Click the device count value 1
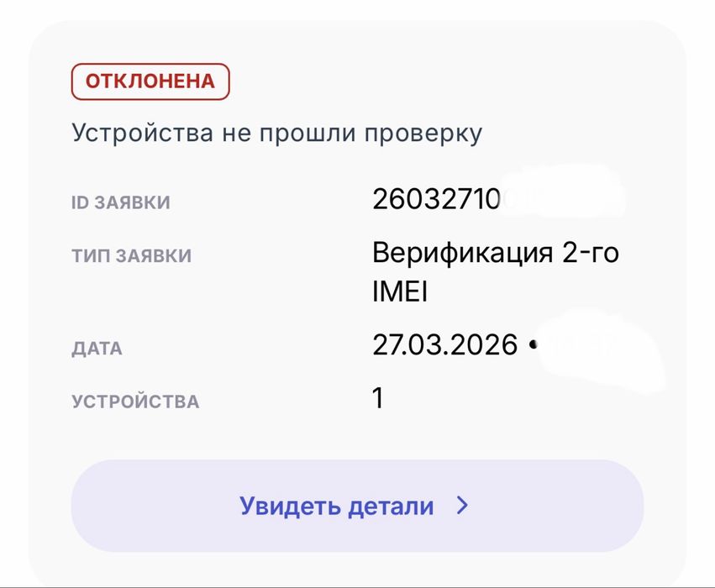 379,398
